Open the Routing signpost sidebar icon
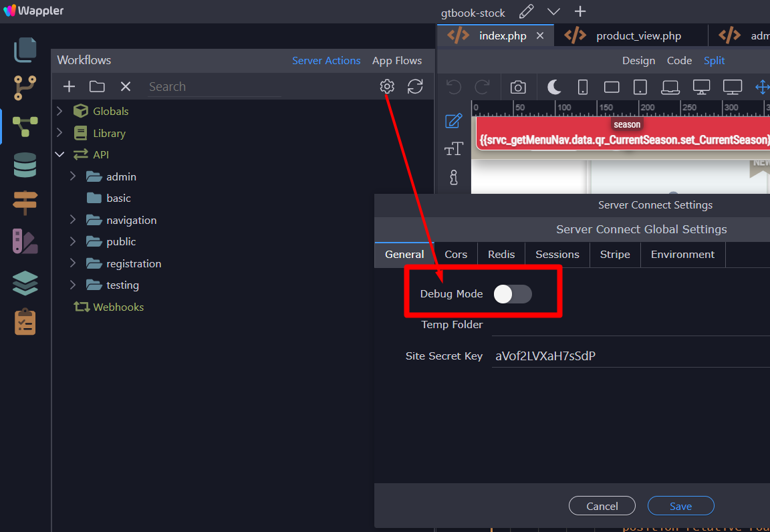This screenshot has width=770, height=532. (x=25, y=203)
